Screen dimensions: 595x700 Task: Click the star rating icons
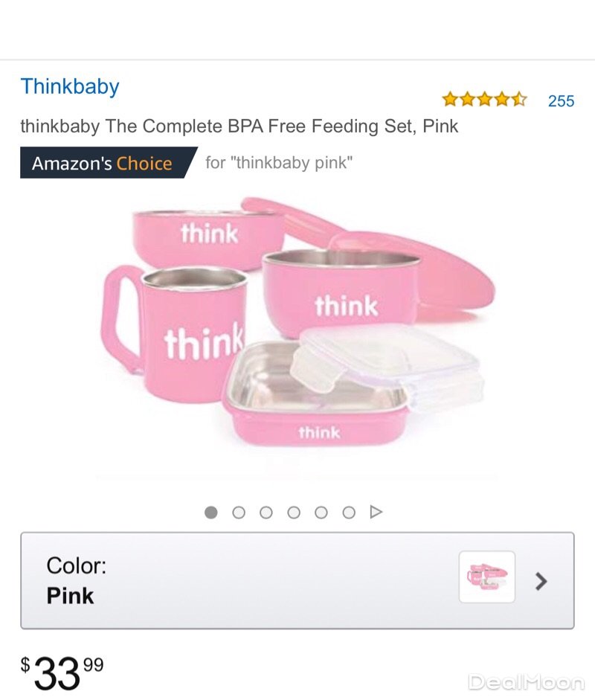(484, 99)
